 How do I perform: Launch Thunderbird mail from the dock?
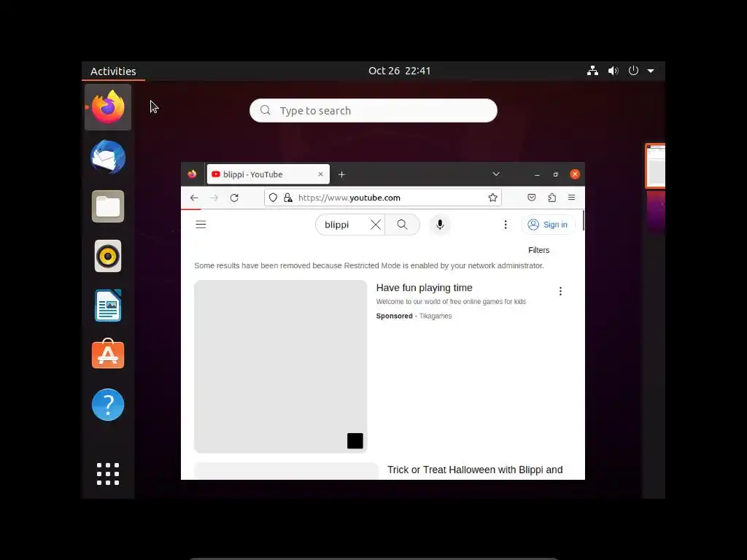click(x=108, y=157)
